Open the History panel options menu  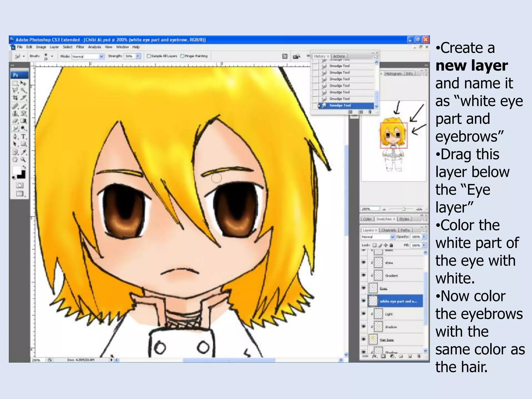377,57
